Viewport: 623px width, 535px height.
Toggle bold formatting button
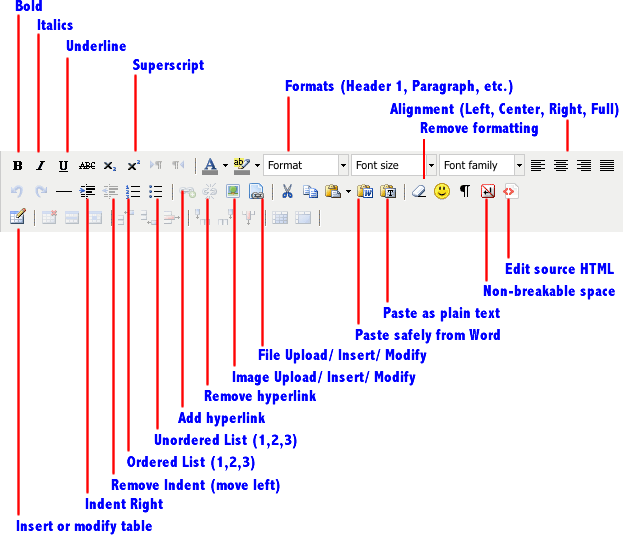(17, 165)
